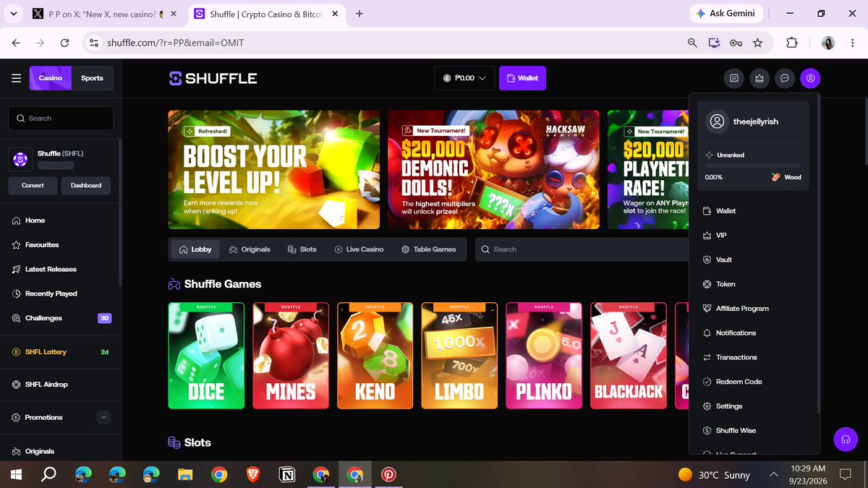Open Chrome extensions puzzle icon
The image size is (868, 488).
pos(792,43)
